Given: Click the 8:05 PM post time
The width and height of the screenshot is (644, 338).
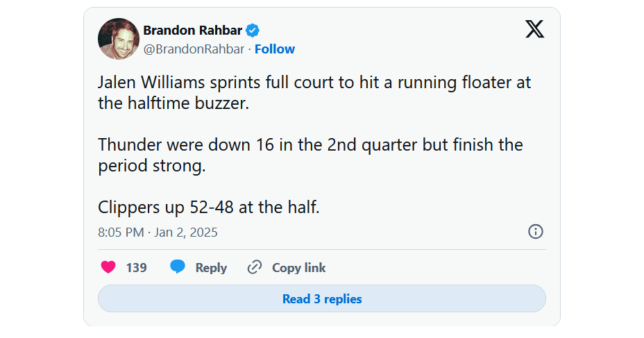Looking at the screenshot, I should point(121,233).
